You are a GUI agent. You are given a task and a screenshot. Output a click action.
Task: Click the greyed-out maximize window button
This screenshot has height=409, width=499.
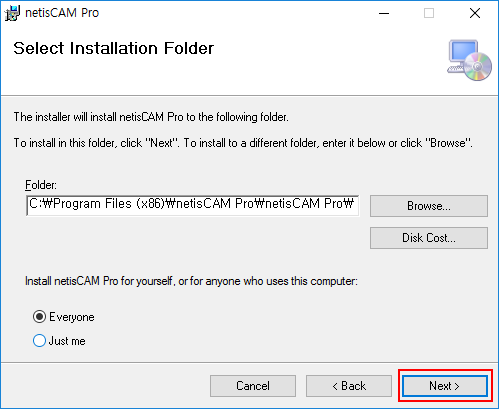429,13
